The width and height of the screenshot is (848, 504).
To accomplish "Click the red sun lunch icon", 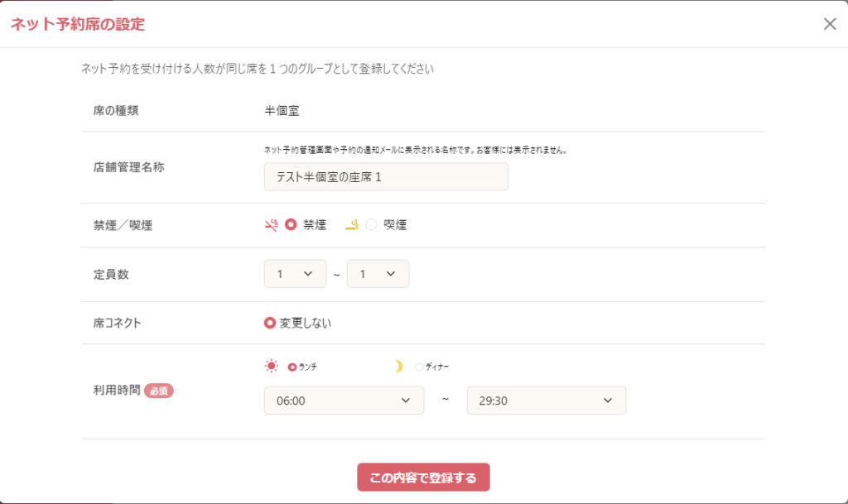I will (x=272, y=366).
